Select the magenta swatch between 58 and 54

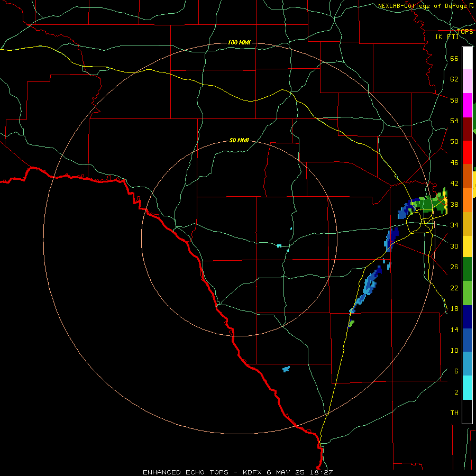(467, 105)
